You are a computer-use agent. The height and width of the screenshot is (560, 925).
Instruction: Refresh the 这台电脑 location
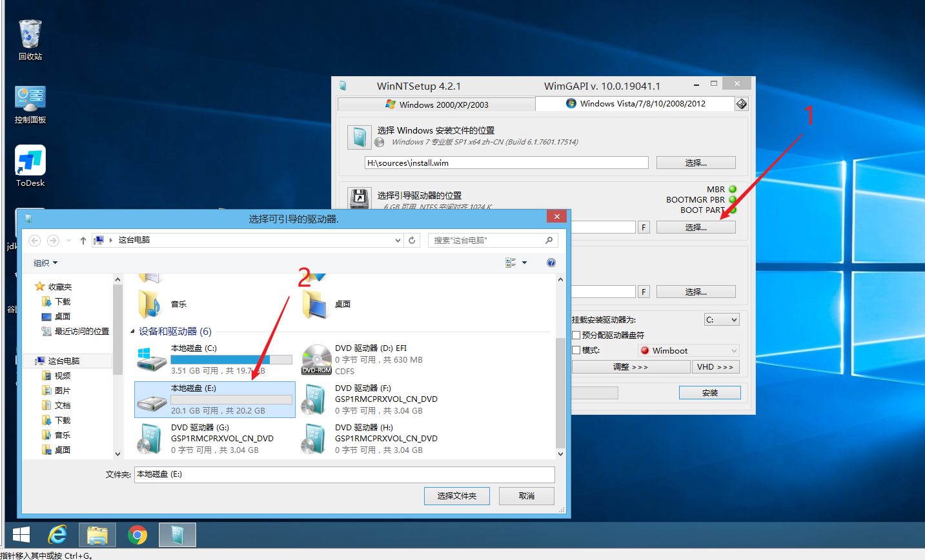click(412, 241)
